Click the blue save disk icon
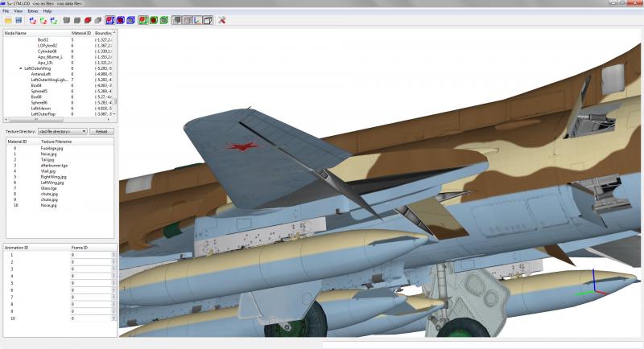 [x=19, y=20]
